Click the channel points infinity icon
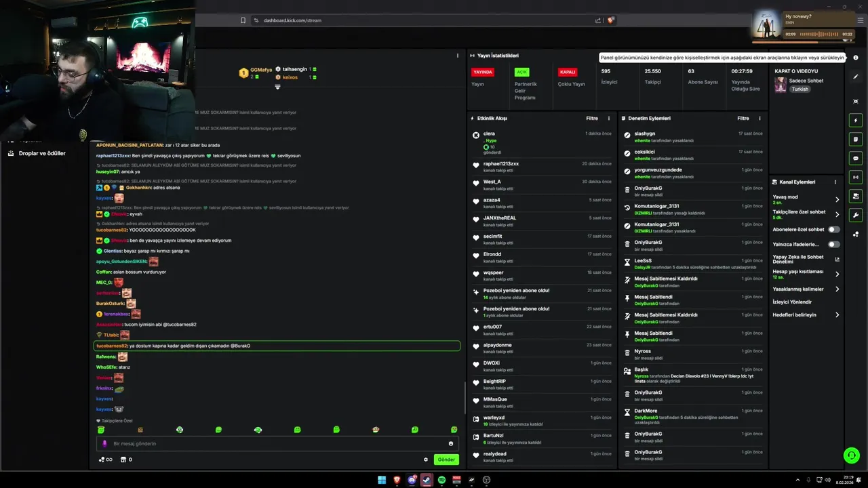868x488 pixels. pos(106,460)
